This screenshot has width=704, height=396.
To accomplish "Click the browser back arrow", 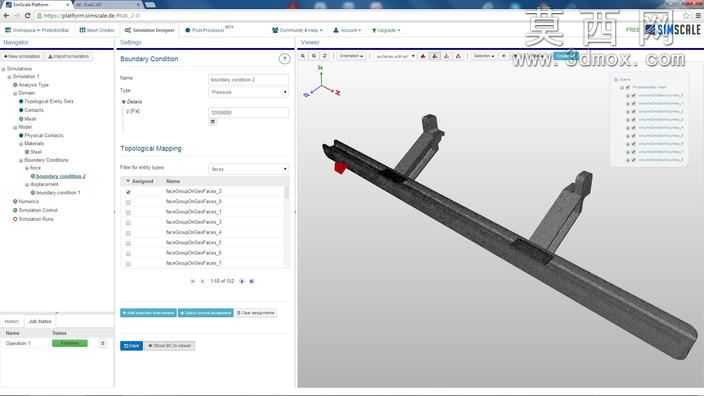I will pos(6,16).
